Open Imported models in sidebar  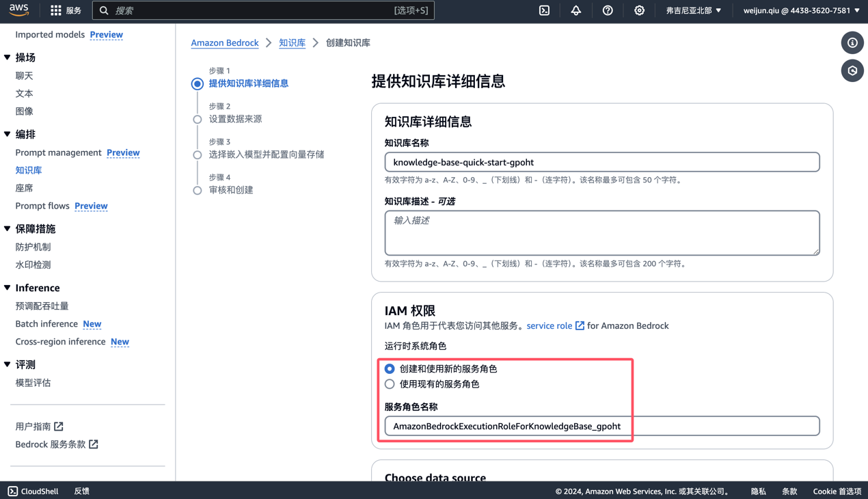click(50, 34)
